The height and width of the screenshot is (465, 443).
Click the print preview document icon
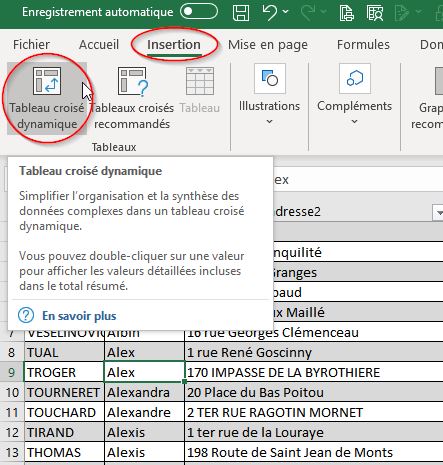(346, 12)
